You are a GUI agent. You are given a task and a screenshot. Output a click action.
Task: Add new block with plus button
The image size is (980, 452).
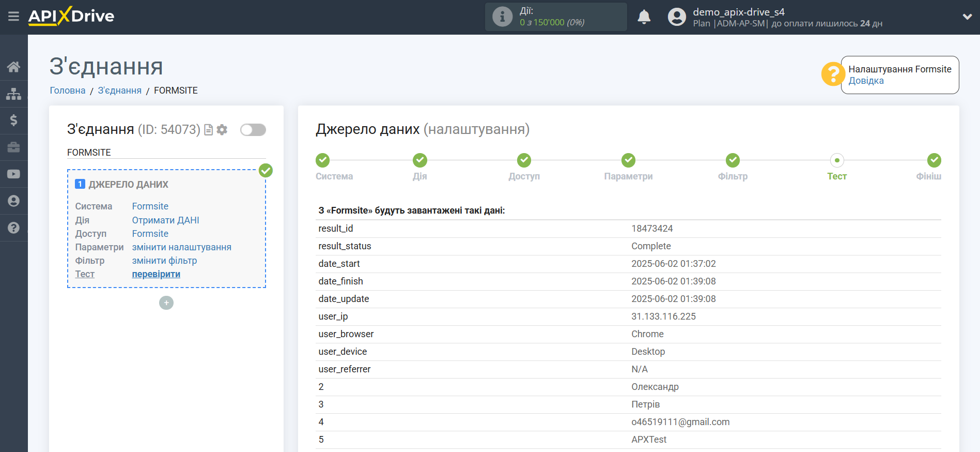click(x=166, y=303)
